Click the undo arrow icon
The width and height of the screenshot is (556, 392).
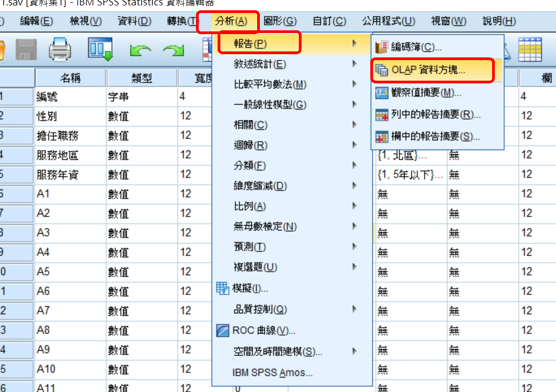point(141,51)
